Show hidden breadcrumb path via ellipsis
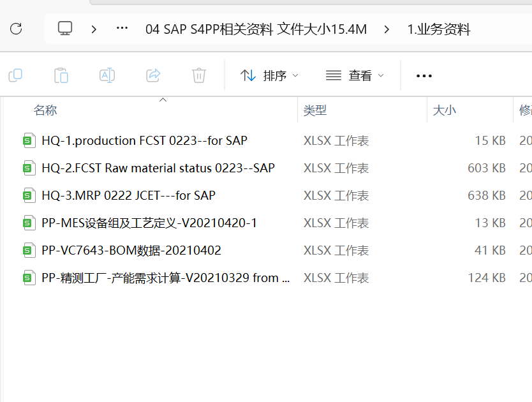This screenshot has width=532, height=402. click(122, 29)
